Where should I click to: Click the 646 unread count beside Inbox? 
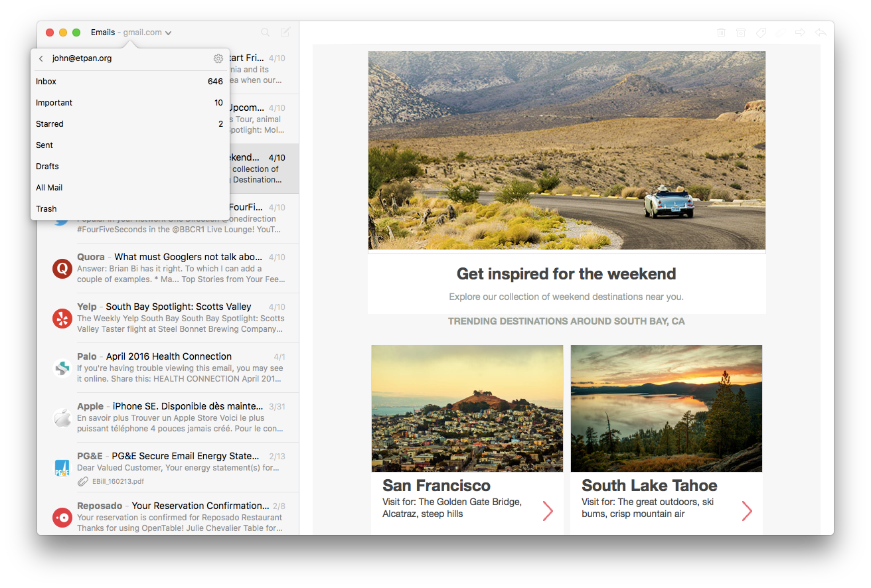click(215, 82)
